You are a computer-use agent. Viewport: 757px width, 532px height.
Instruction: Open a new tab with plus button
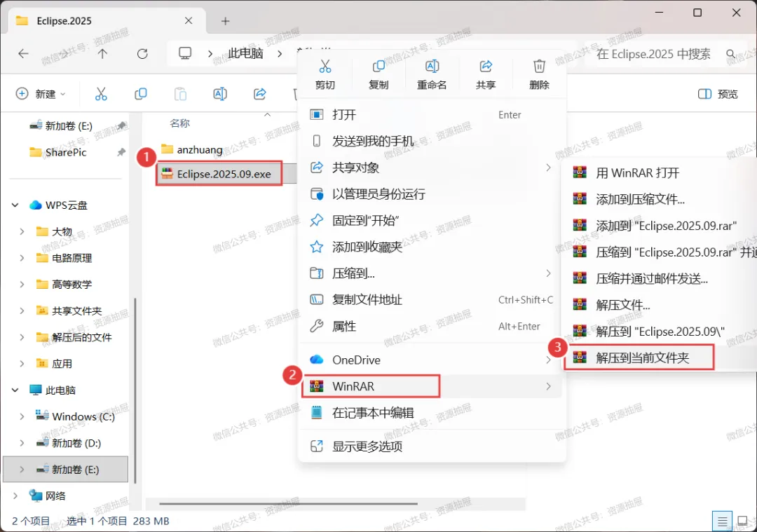point(226,21)
